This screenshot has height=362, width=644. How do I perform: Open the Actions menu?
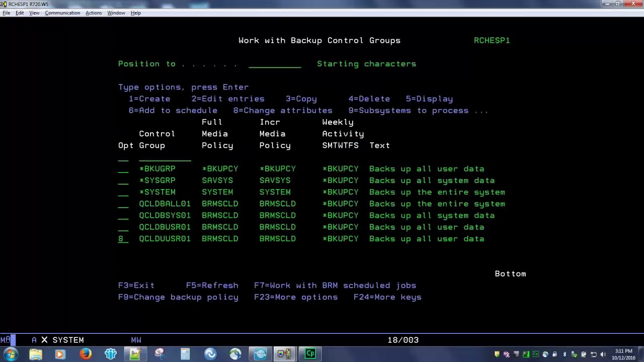(x=94, y=13)
